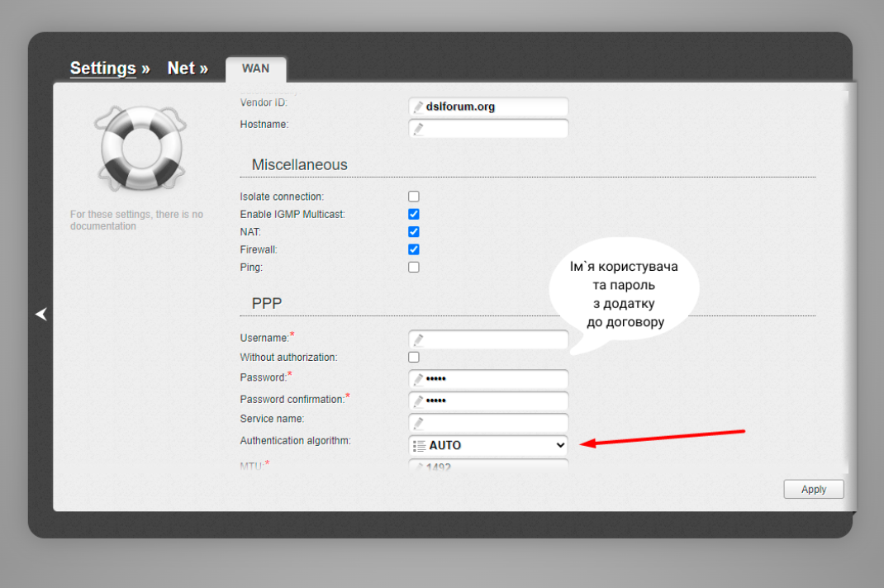Click the pencil icon in Username field
This screenshot has width=884, height=588.
pyautogui.click(x=419, y=339)
